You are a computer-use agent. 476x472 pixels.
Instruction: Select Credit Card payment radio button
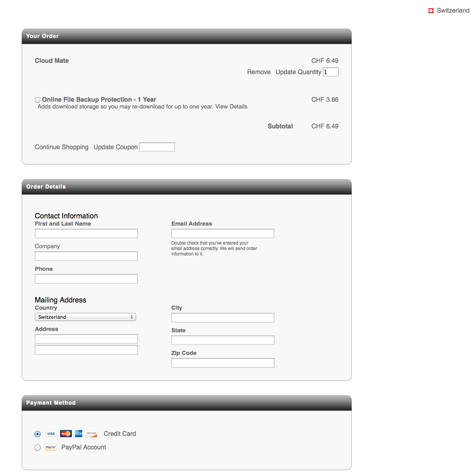(38, 434)
